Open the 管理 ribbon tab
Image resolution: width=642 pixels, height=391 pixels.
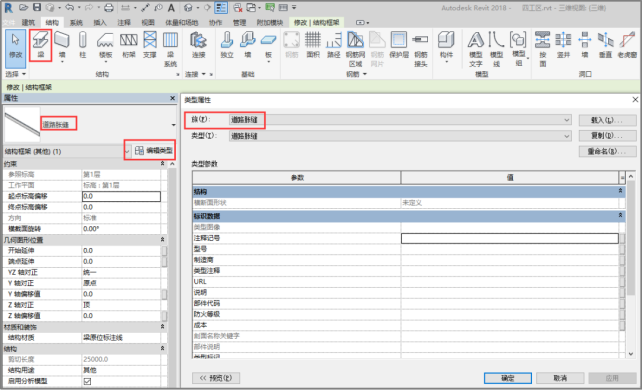pos(240,23)
